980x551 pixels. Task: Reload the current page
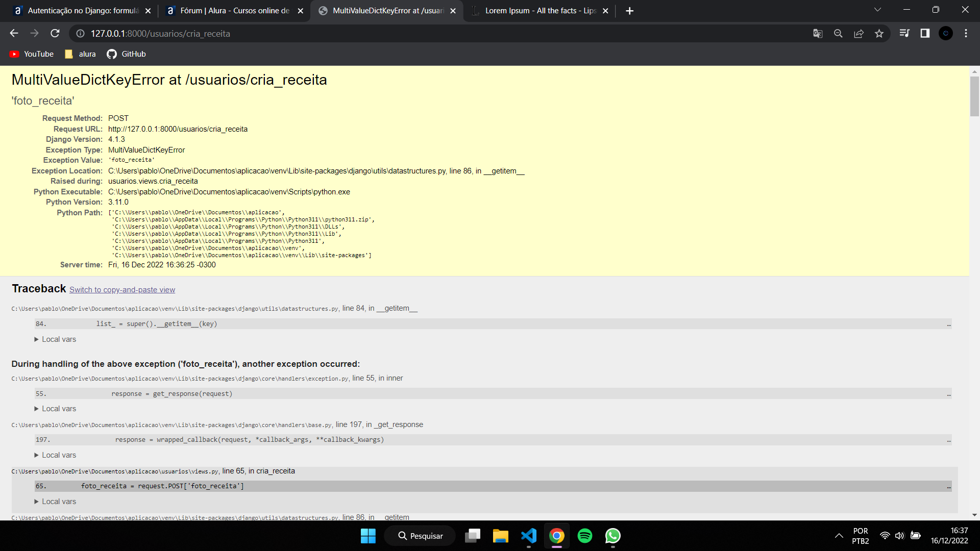(55, 33)
